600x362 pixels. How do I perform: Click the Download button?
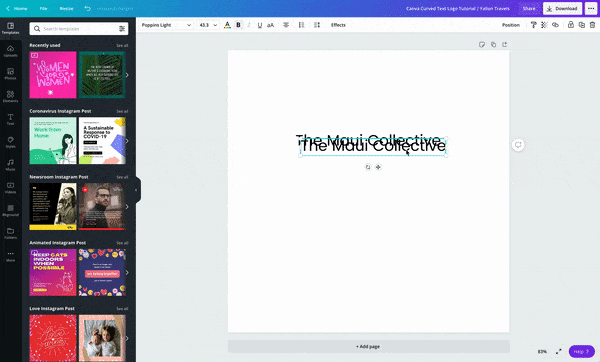(562, 8)
